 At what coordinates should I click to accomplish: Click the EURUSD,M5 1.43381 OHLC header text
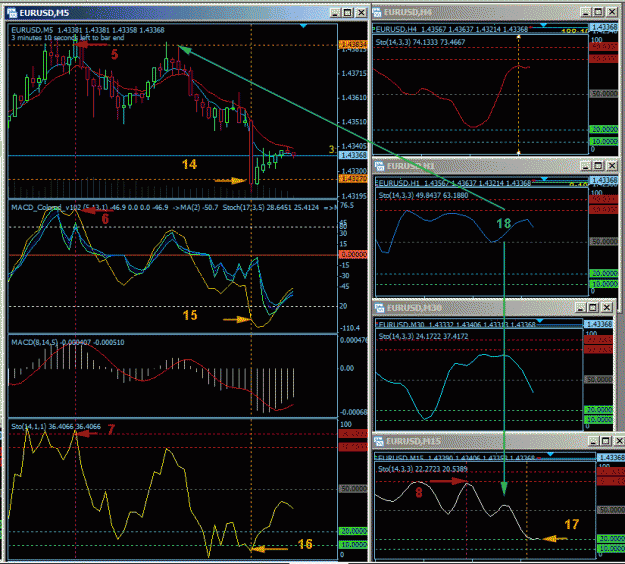(88, 30)
